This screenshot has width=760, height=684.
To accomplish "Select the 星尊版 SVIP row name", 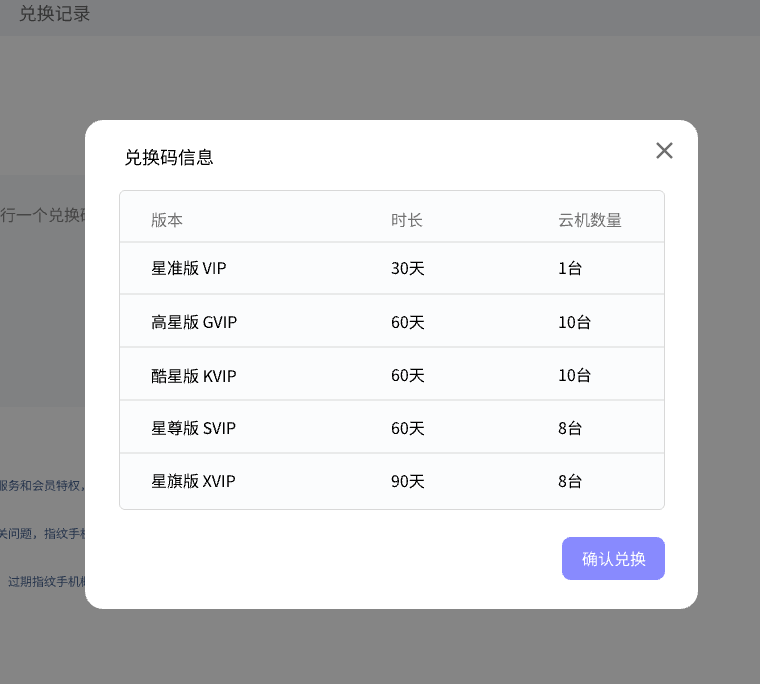I will tap(194, 428).
